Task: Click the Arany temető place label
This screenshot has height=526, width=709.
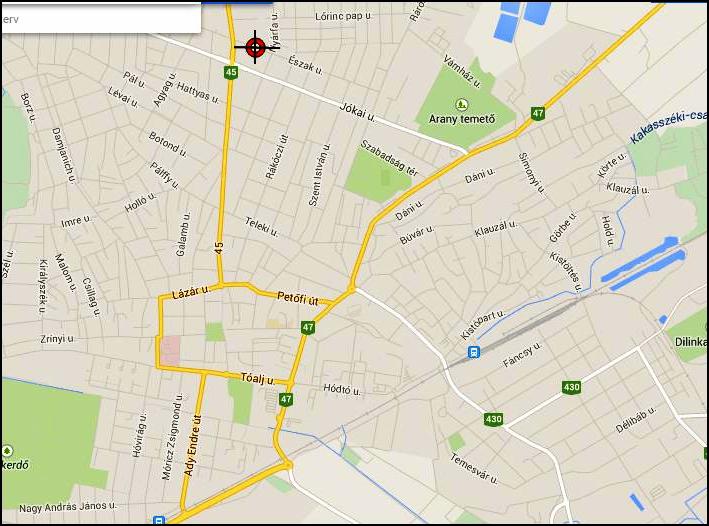Action: pos(462,119)
